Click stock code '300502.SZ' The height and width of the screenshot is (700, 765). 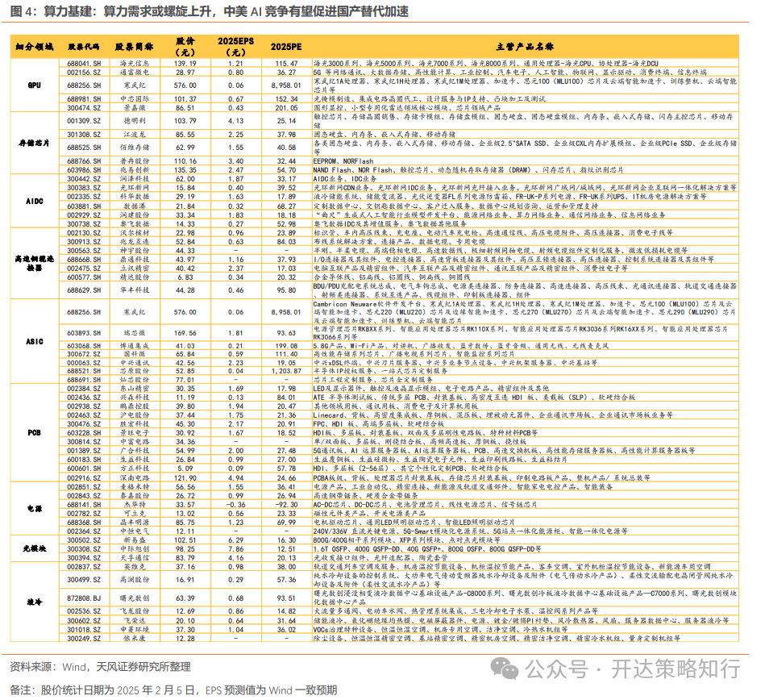coord(84,540)
